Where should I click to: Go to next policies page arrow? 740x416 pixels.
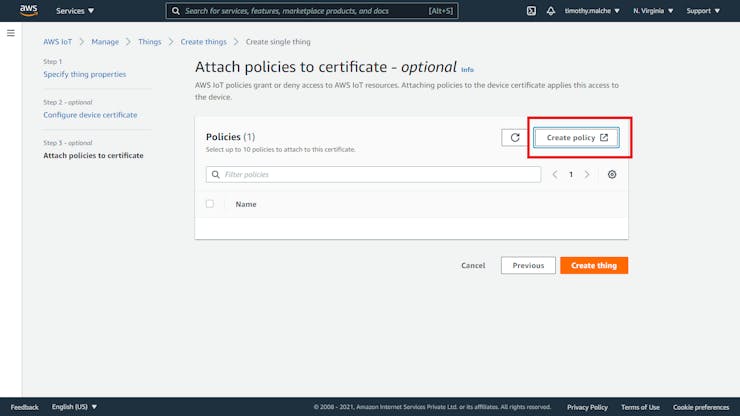point(587,174)
